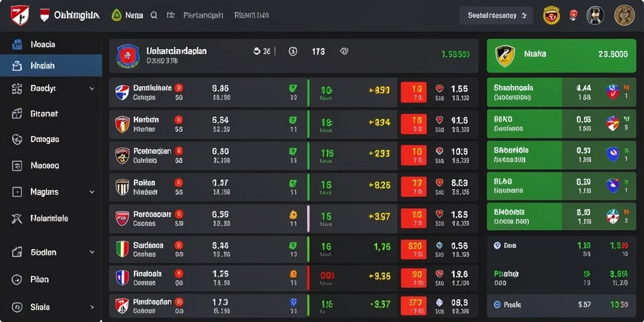Open search via magnifying glass icon in header

click(154, 16)
